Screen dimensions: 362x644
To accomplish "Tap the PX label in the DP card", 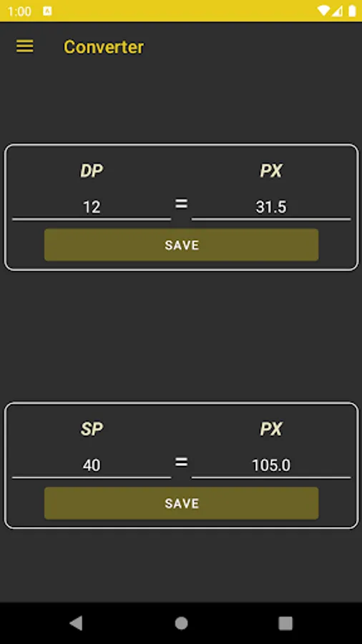I will tap(271, 171).
